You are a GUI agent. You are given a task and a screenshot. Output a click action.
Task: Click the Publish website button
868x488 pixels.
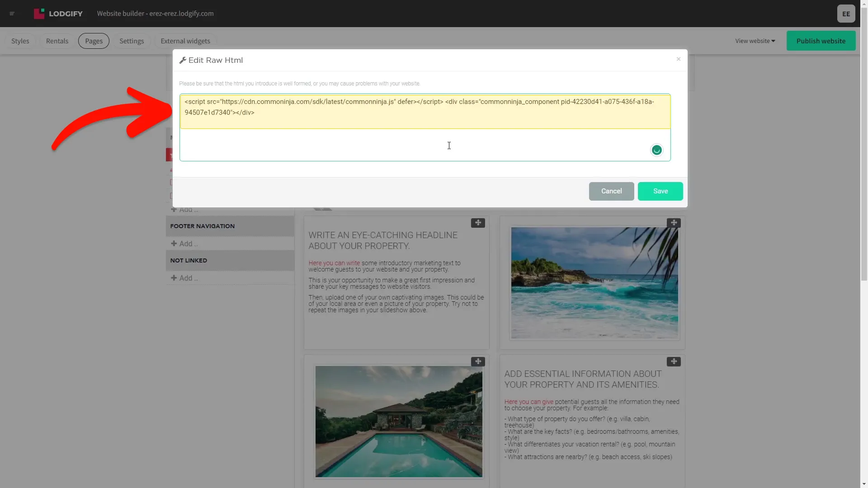click(x=821, y=41)
